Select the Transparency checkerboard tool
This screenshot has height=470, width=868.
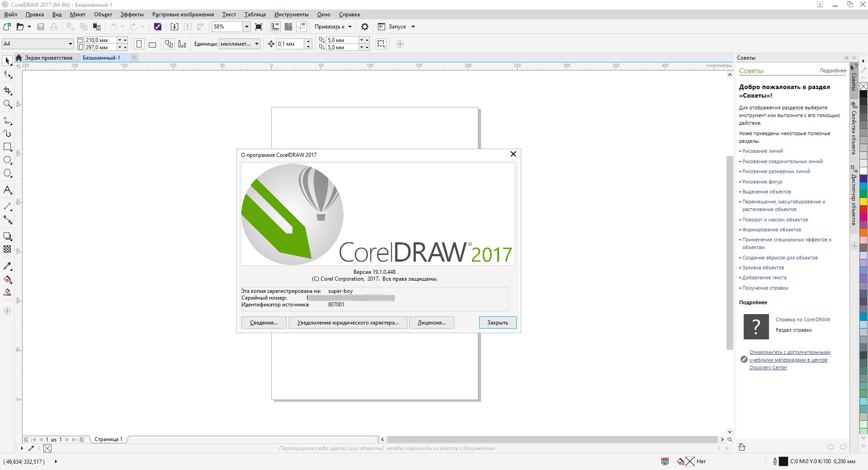[x=7, y=249]
